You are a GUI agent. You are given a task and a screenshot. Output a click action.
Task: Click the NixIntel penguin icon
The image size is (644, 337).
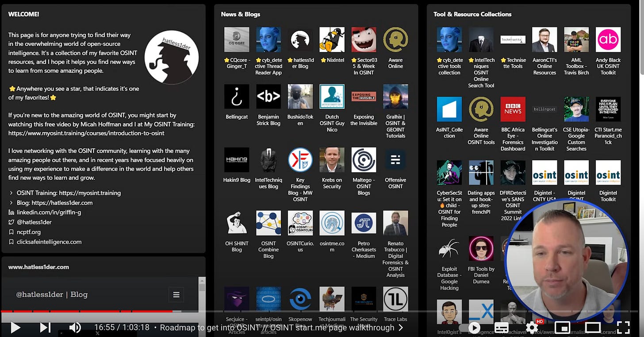[332, 40]
